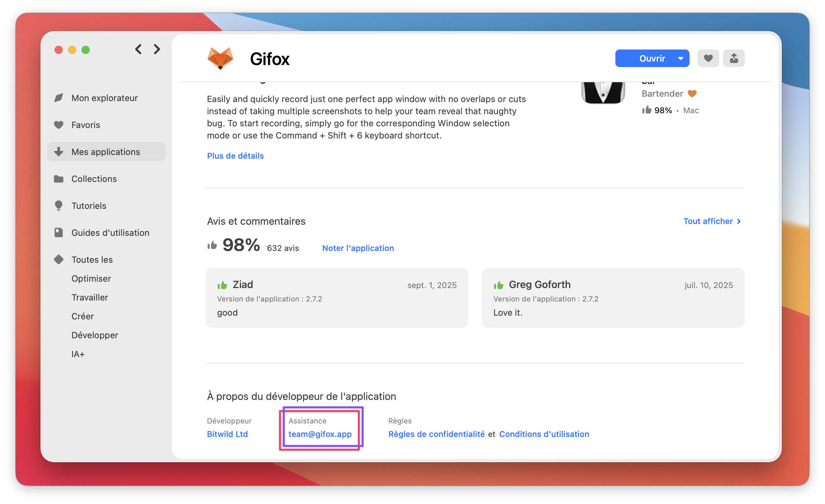825x504 pixels.
Task: Go forward with the right arrow
Action: 157,50
